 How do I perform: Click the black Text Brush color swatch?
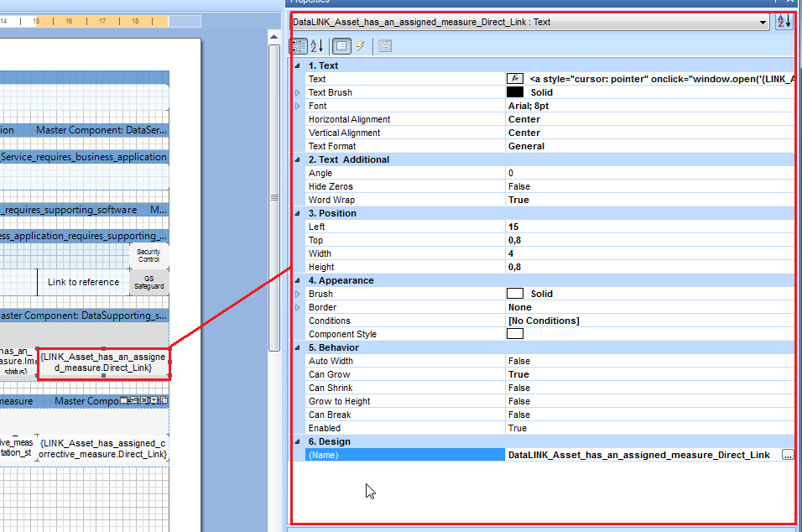[x=515, y=92]
